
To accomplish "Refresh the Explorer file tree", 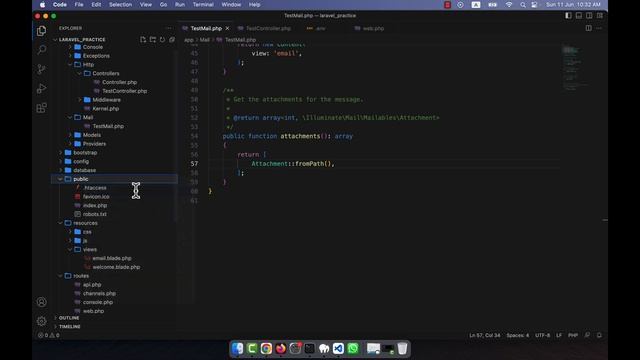I will [162, 40].
